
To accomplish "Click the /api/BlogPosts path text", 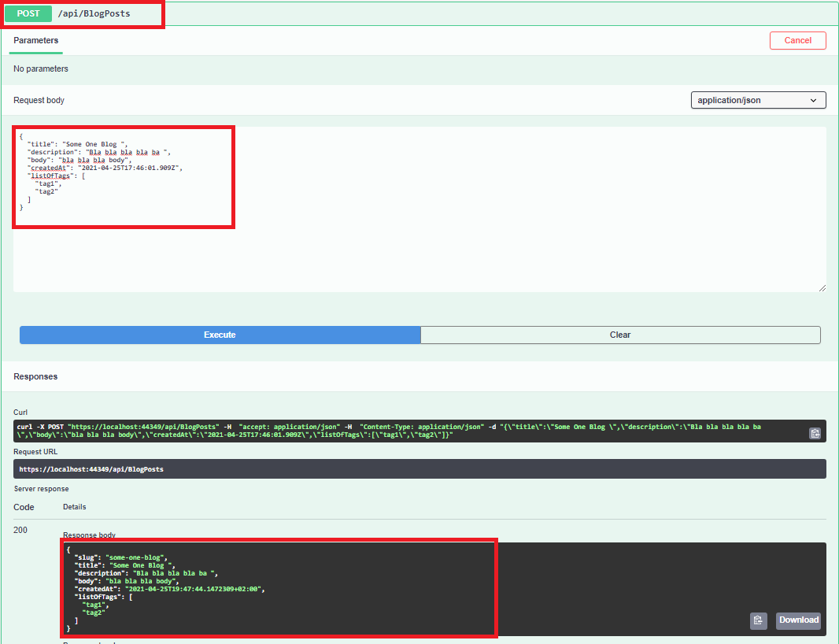I will (94, 13).
